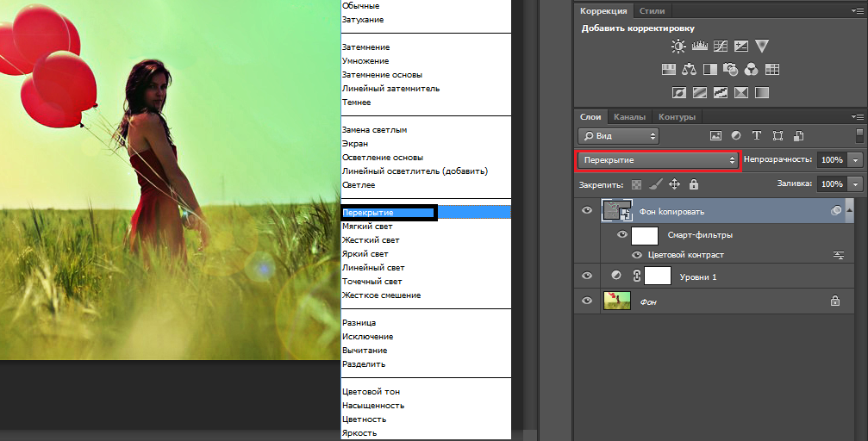Filter layers by type (T) icon

click(x=757, y=135)
